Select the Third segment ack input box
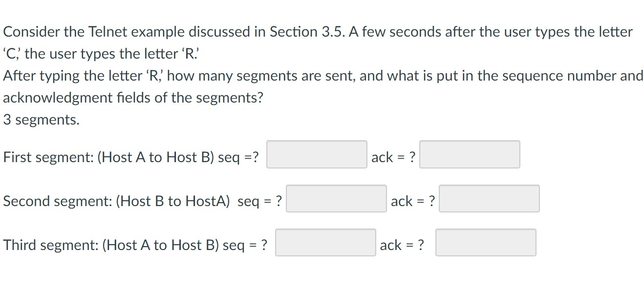Viewport: 644px width, 293px height. [486, 243]
